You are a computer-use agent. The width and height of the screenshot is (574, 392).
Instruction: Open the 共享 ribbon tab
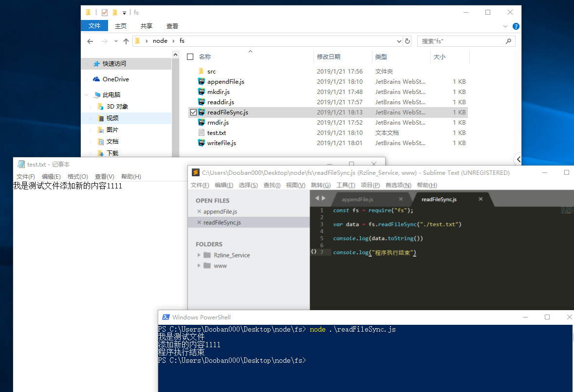point(147,26)
